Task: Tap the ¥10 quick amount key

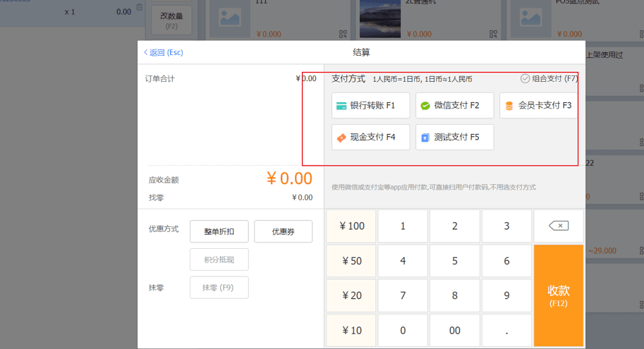Action: click(351, 331)
